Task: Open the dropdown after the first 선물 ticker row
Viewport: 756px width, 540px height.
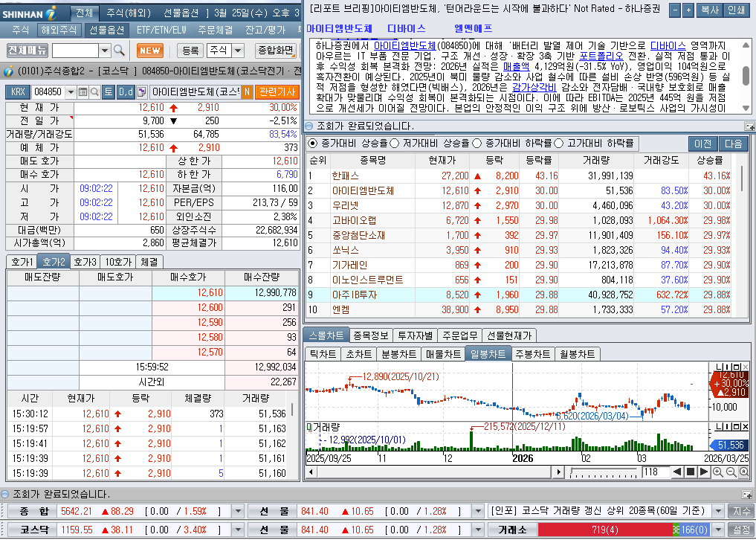Action: coord(477,512)
